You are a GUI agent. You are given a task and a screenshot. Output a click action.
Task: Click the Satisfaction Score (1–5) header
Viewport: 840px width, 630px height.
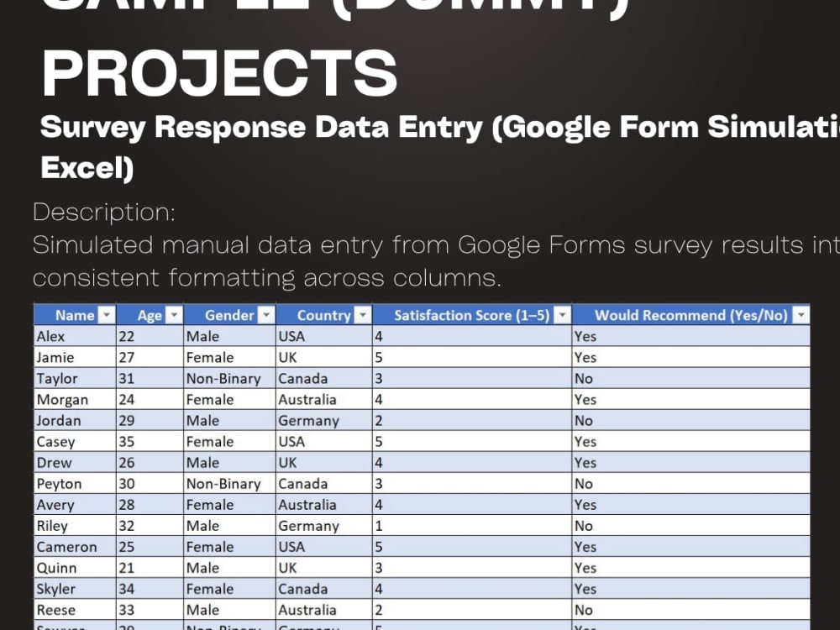[x=471, y=315]
